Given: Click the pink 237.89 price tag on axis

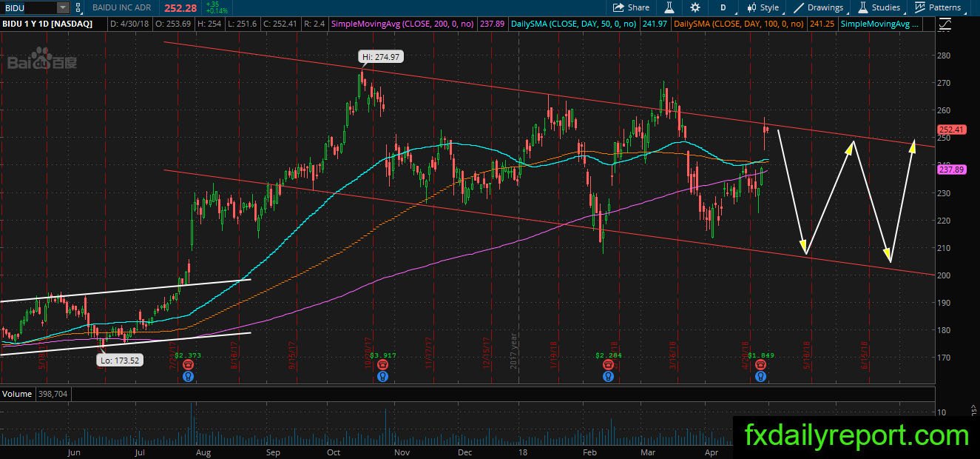Looking at the screenshot, I should click(x=951, y=170).
